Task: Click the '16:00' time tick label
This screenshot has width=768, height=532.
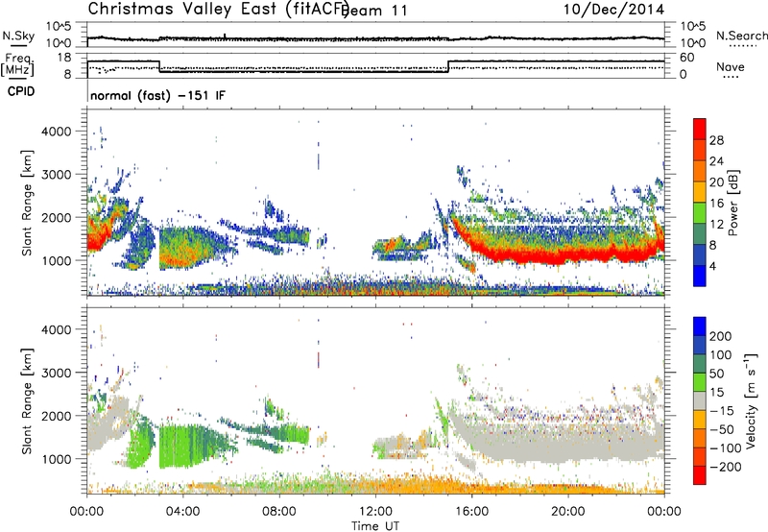Action: pos(471,512)
